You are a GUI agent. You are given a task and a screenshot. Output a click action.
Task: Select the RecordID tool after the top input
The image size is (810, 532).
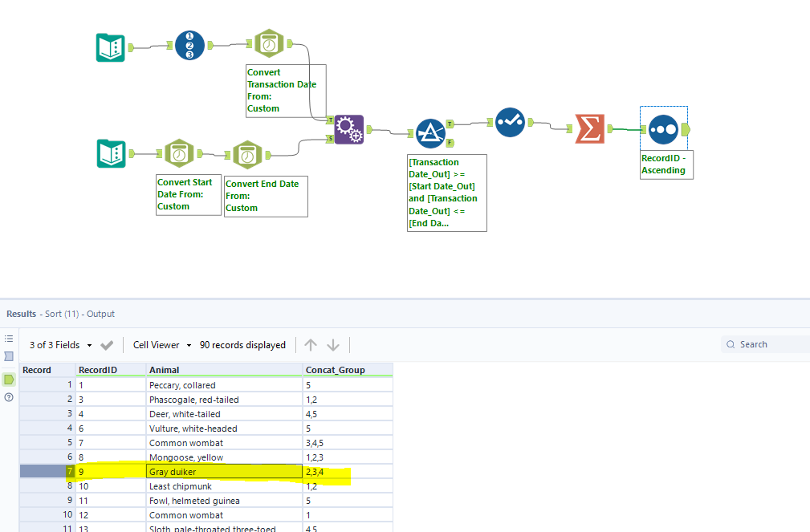(x=189, y=45)
